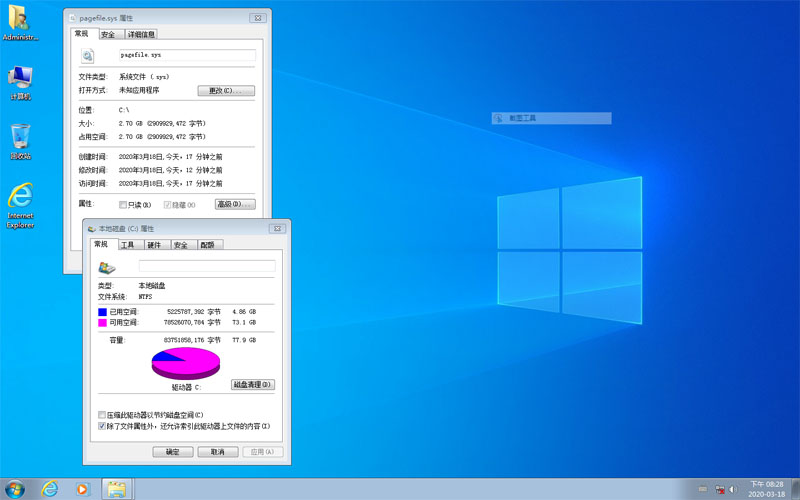Click the local disk drive icon
Image resolution: width=800 pixels, height=500 pixels.
tap(107, 267)
